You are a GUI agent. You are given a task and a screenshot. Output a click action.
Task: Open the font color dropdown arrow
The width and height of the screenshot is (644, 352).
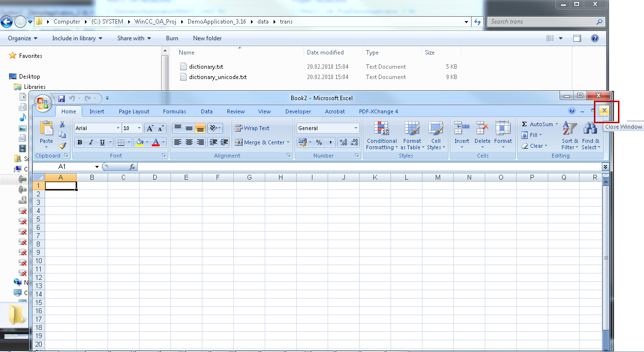pyautogui.click(x=163, y=142)
